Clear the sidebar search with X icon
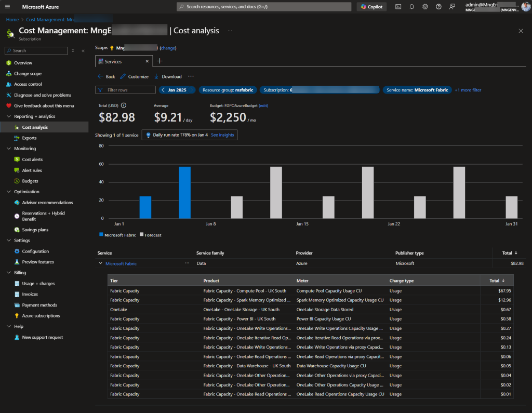The image size is (532, 413). (x=73, y=51)
